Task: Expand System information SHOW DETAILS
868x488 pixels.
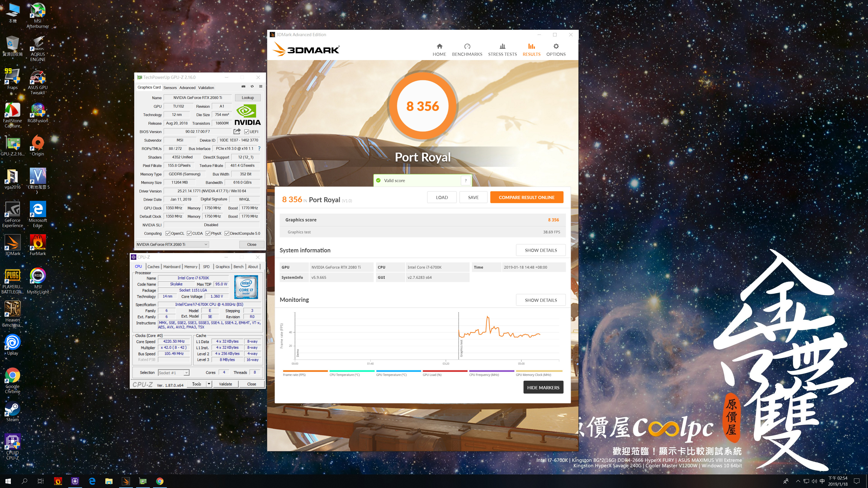Action: coord(540,250)
